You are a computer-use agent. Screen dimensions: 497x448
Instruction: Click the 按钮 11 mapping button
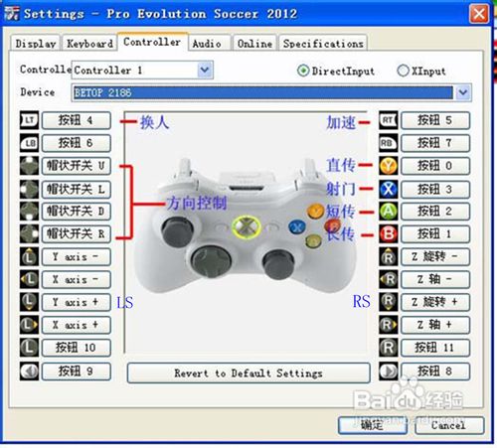click(x=435, y=348)
